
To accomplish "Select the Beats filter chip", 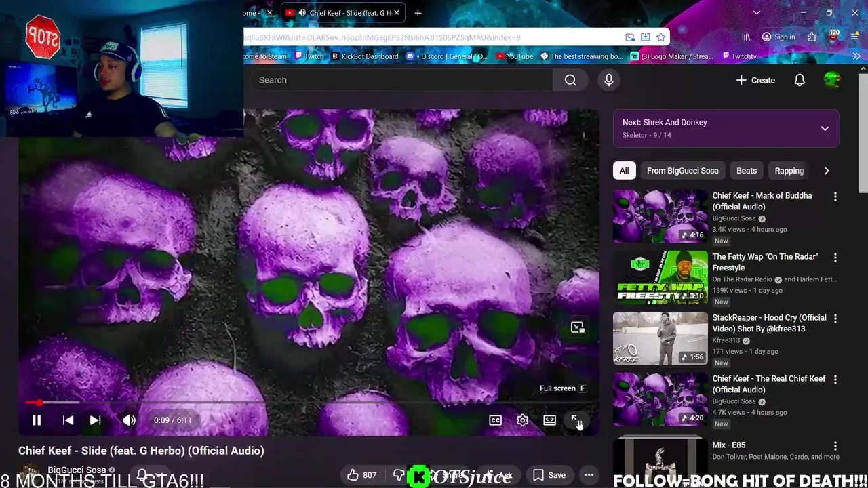I will 747,171.
